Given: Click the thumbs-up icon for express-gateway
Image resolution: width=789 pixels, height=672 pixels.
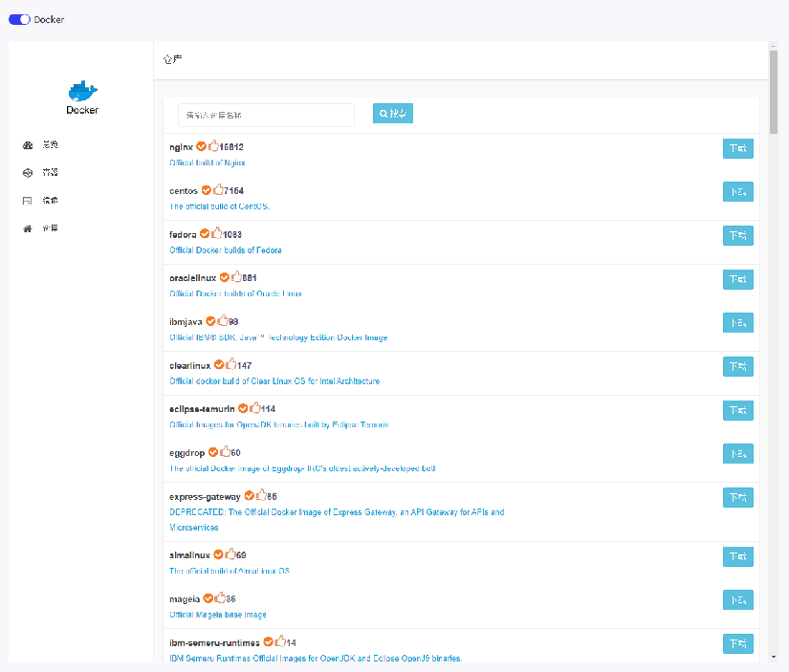Looking at the screenshot, I should 261,495.
